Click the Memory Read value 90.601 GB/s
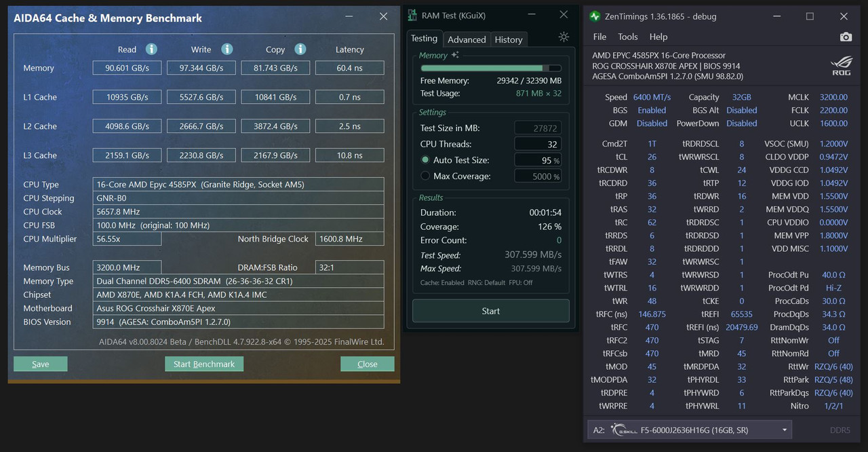The width and height of the screenshot is (868, 452). click(x=127, y=68)
